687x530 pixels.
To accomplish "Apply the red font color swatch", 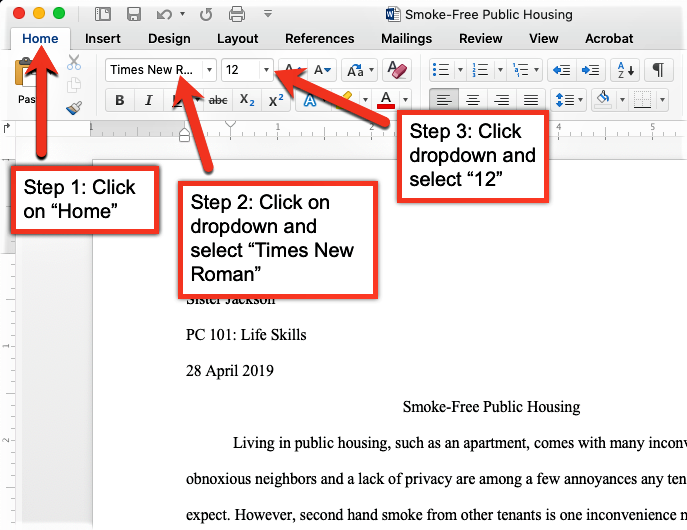I will [386, 100].
